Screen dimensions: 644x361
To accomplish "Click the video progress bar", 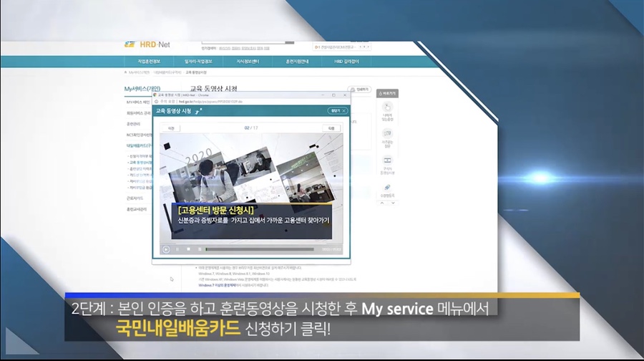I will pos(260,249).
